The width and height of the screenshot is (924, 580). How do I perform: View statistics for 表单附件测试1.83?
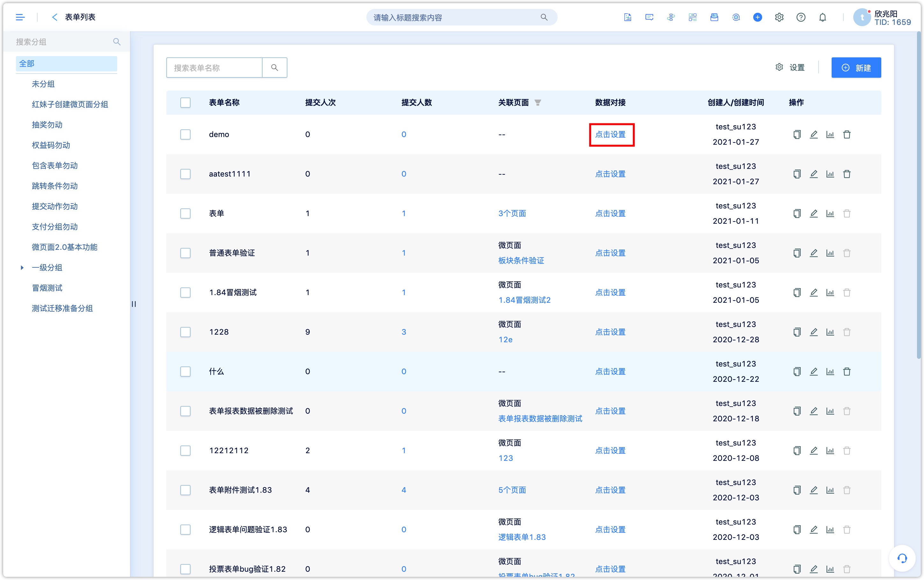point(830,490)
